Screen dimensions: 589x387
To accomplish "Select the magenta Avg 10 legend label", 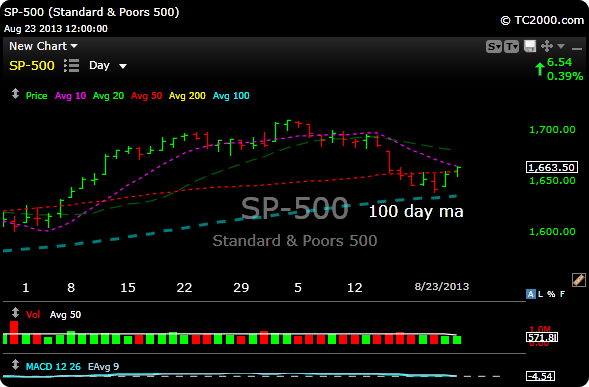I will point(70,96).
